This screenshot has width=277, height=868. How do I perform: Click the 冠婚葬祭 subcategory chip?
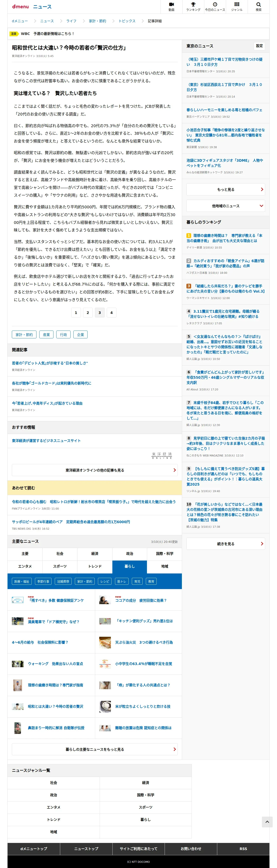pos(63,581)
